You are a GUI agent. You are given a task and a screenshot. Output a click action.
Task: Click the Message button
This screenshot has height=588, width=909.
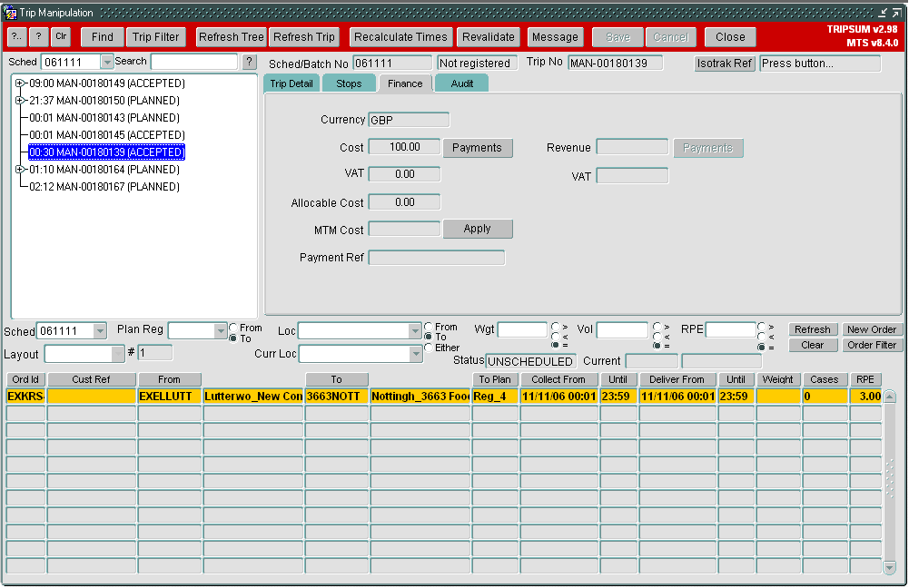tap(555, 37)
